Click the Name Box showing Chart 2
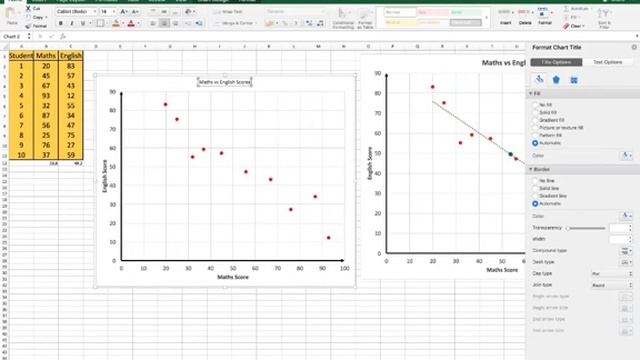Screen dimensions: 640x360 click(15, 36)
